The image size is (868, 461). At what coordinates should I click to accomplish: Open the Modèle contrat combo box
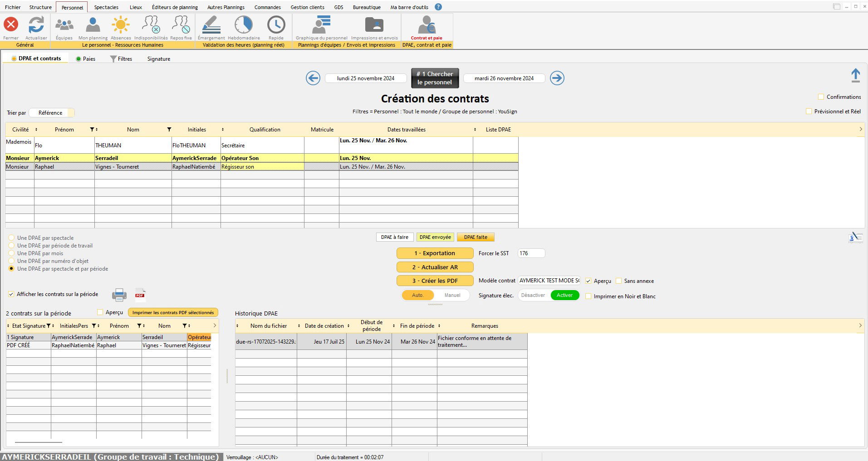[x=549, y=281]
